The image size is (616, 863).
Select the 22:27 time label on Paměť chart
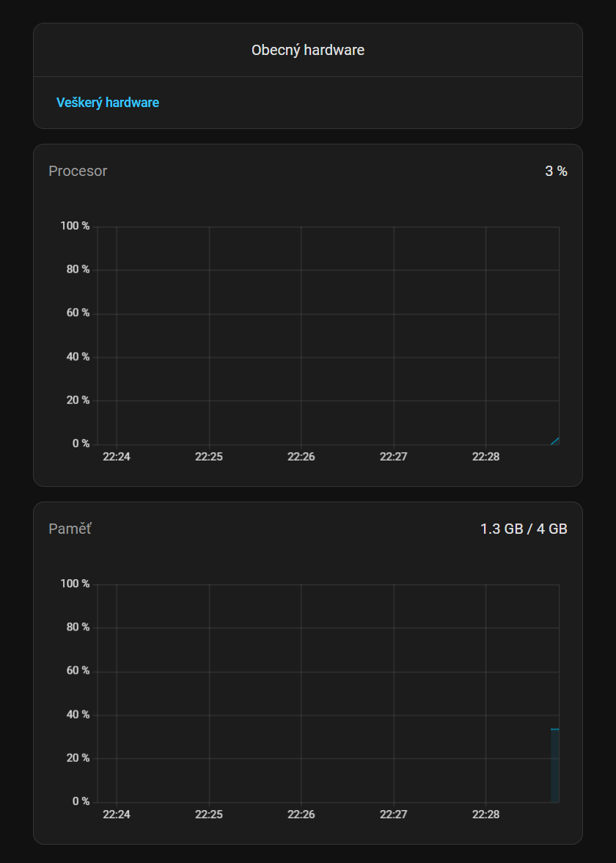(x=394, y=814)
